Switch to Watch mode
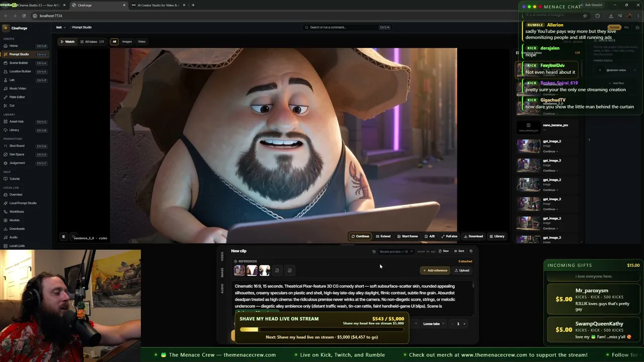The width and height of the screenshot is (644, 362). pos(67,42)
